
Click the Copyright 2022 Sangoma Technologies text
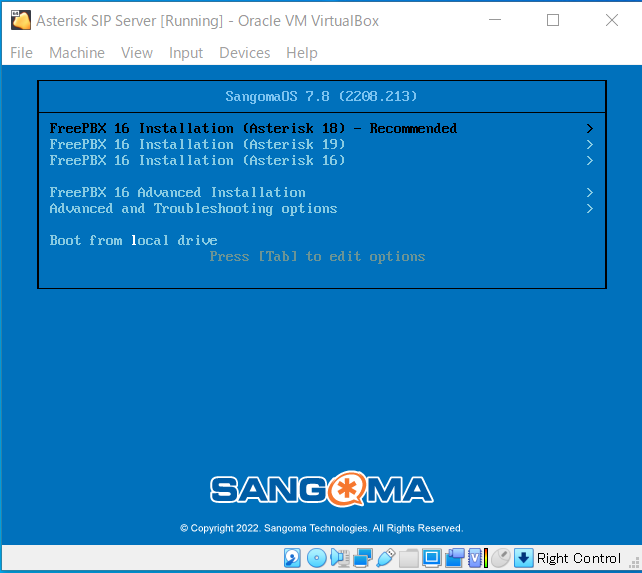tap(321, 528)
